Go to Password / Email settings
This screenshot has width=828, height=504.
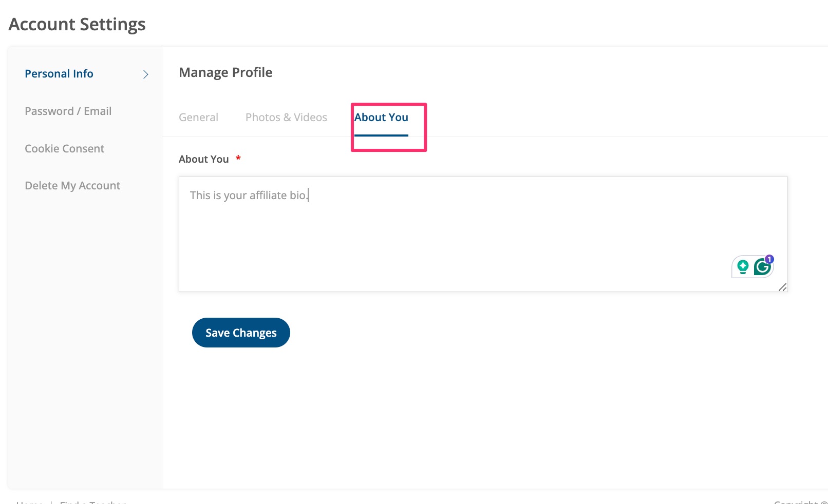68,111
